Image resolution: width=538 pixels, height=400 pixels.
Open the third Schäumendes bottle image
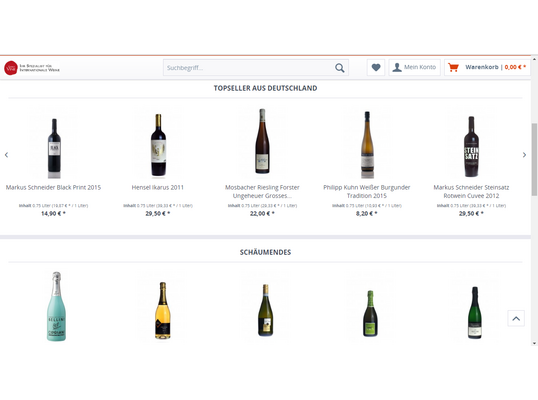coord(266,310)
